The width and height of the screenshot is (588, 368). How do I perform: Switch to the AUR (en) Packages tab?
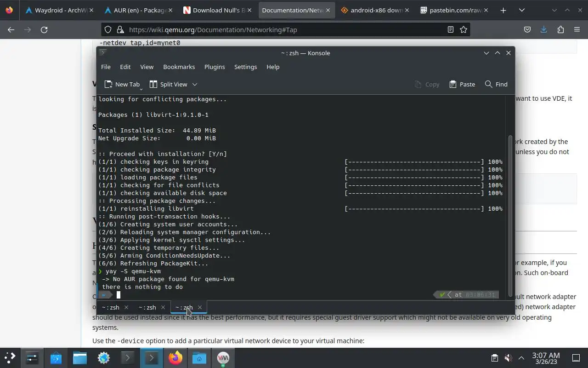[138, 10]
